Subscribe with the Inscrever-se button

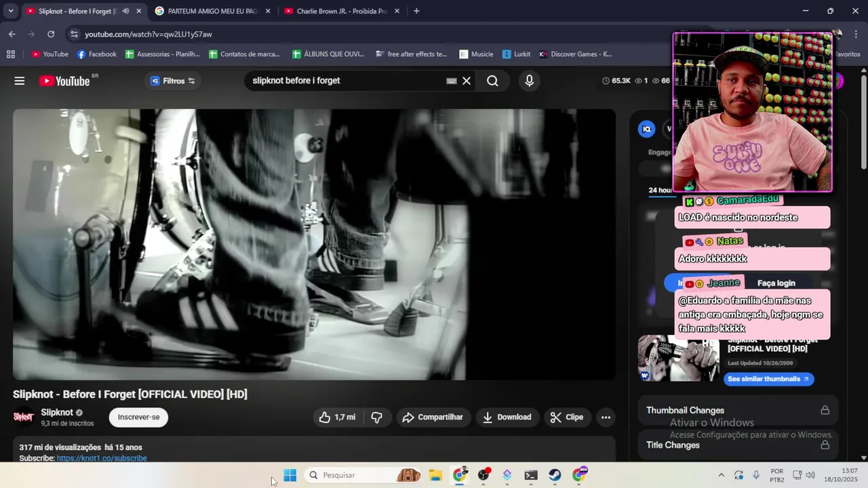[x=139, y=417]
